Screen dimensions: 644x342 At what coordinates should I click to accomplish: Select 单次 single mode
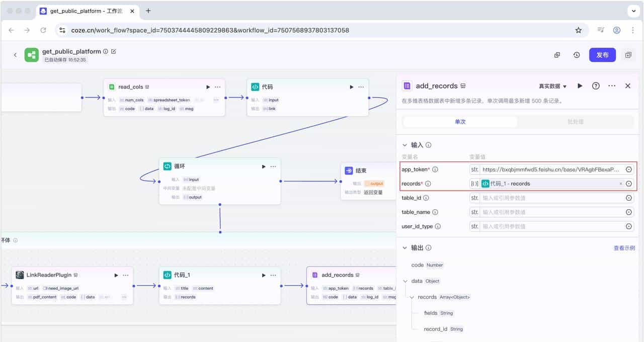pos(460,122)
